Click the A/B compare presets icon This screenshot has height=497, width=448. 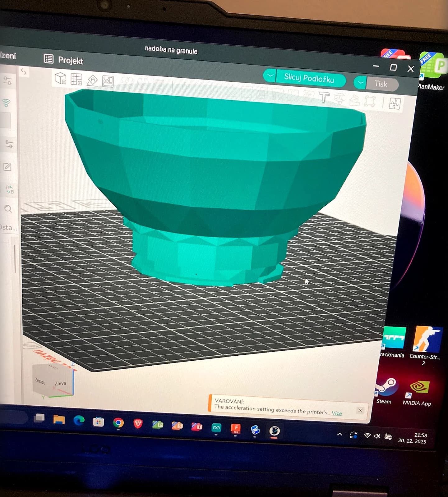tap(9, 189)
